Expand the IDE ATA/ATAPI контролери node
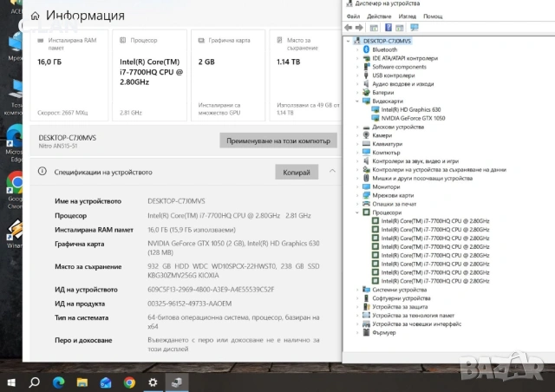Screen dimensions: 555x392 [357, 58]
